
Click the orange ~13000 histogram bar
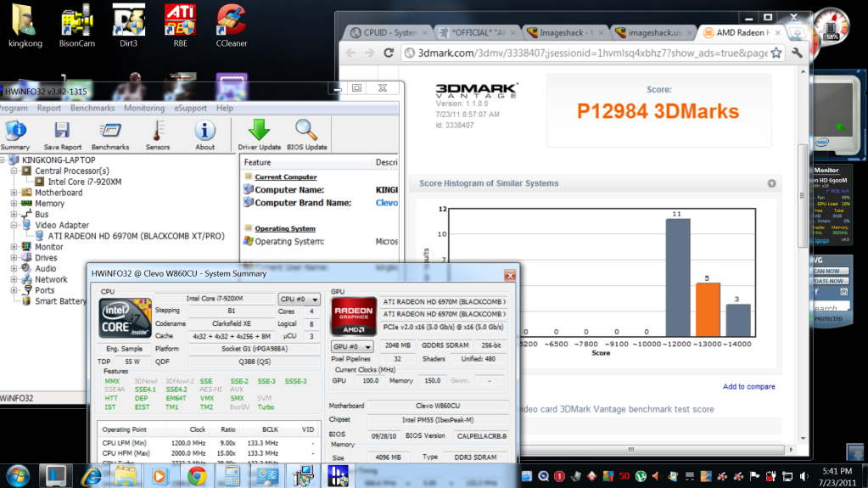(708, 310)
